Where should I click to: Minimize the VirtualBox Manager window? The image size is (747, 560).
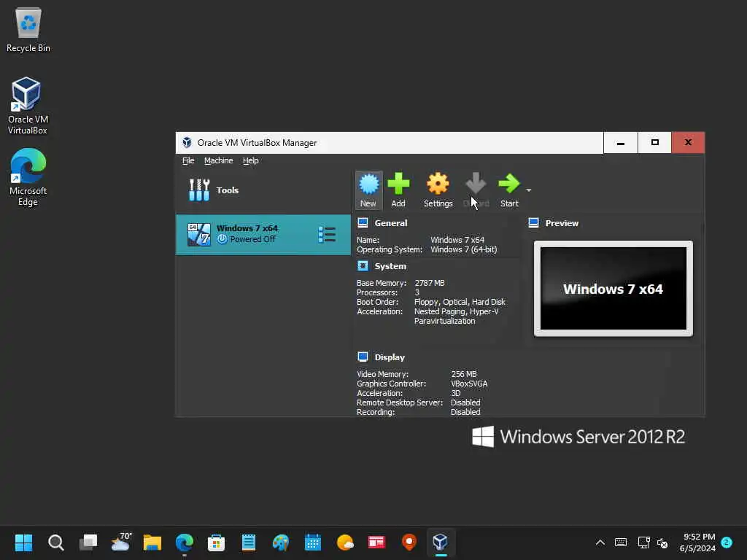click(x=620, y=143)
